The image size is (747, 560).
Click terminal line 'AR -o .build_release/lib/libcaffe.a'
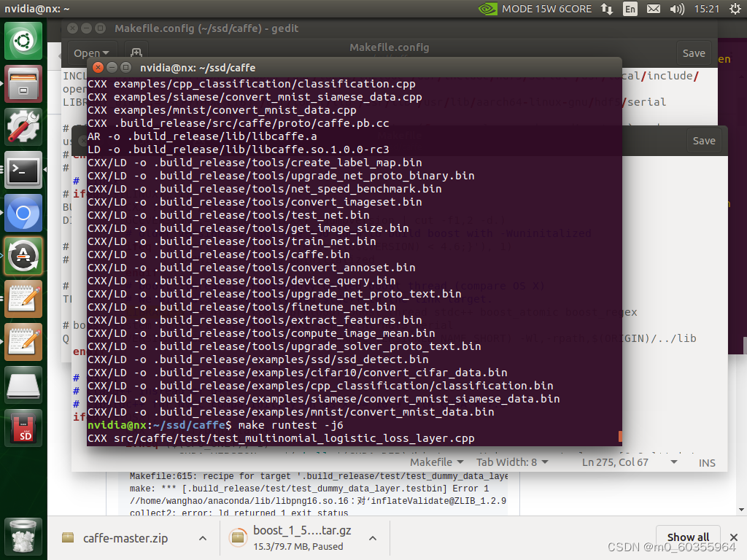(x=202, y=136)
